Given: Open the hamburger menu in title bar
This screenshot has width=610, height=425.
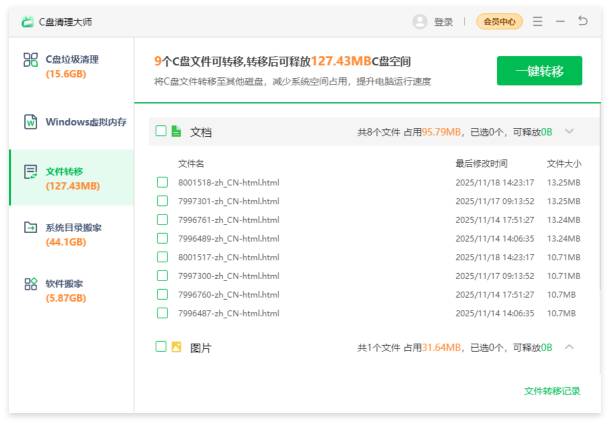Looking at the screenshot, I should point(538,21).
